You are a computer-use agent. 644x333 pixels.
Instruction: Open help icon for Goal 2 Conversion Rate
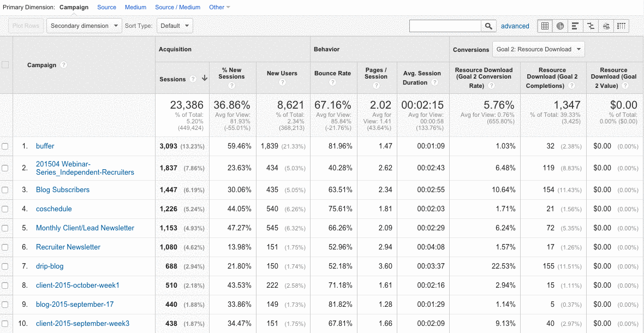pyautogui.click(x=491, y=85)
